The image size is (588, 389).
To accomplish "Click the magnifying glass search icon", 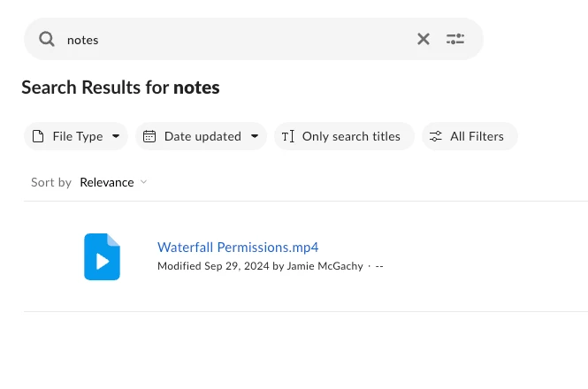I will click(47, 39).
